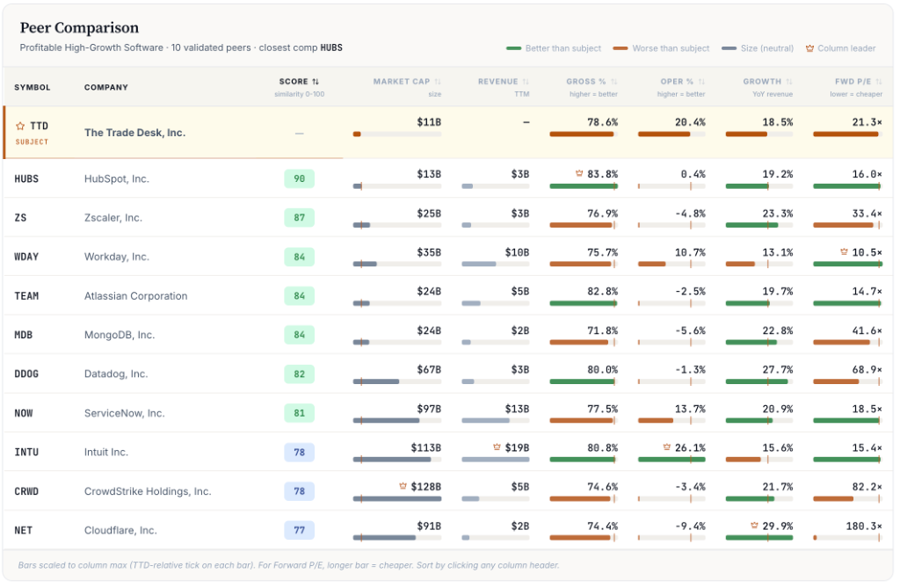Select Cloudflare, Inc. company name

120,530
